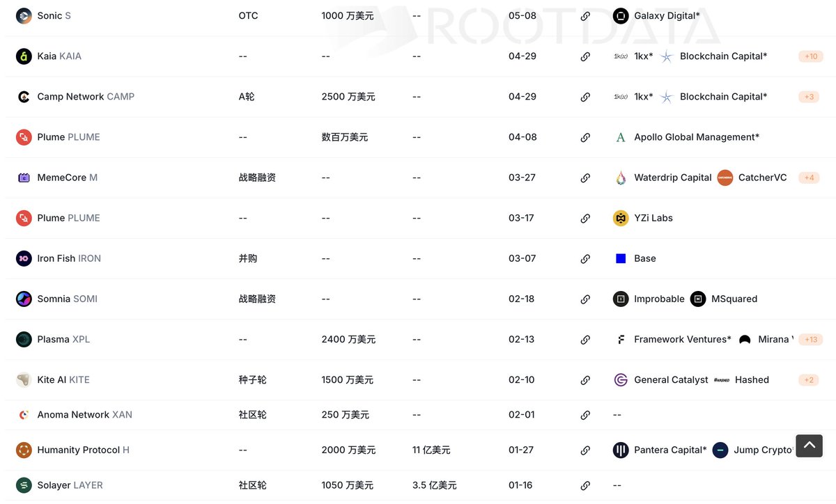
Task: Click the Improbable investor name
Action: pyautogui.click(x=659, y=299)
